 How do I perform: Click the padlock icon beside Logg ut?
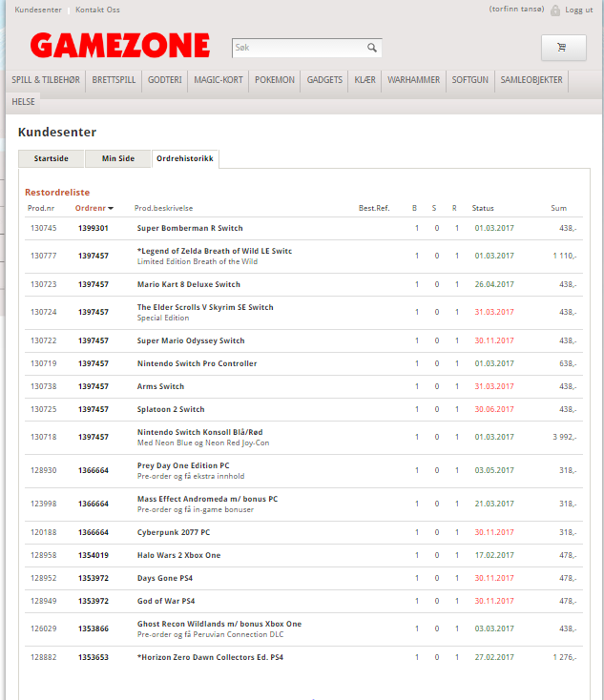coord(555,10)
